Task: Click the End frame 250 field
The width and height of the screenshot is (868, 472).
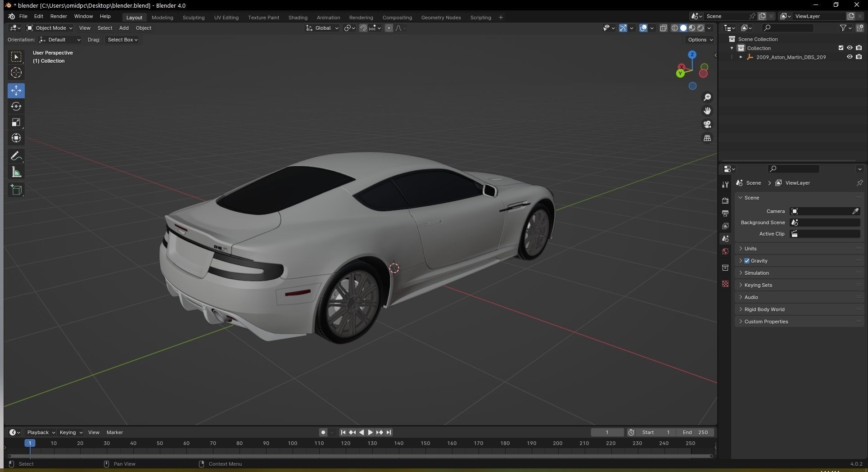Action: coord(695,432)
